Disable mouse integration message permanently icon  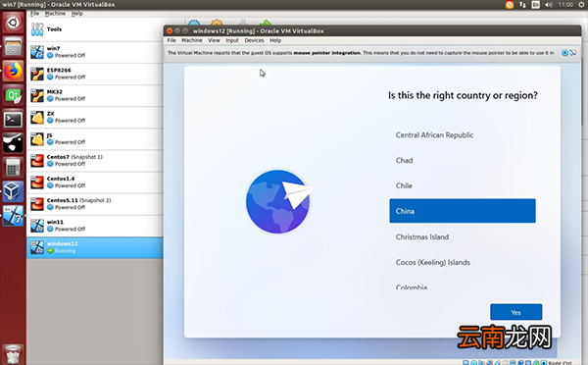pos(573,53)
